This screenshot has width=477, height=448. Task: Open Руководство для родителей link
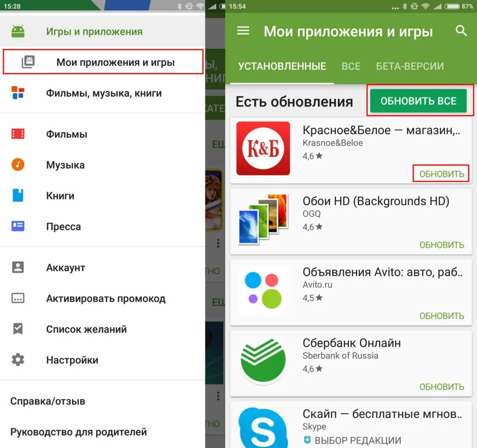pos(78,432)
